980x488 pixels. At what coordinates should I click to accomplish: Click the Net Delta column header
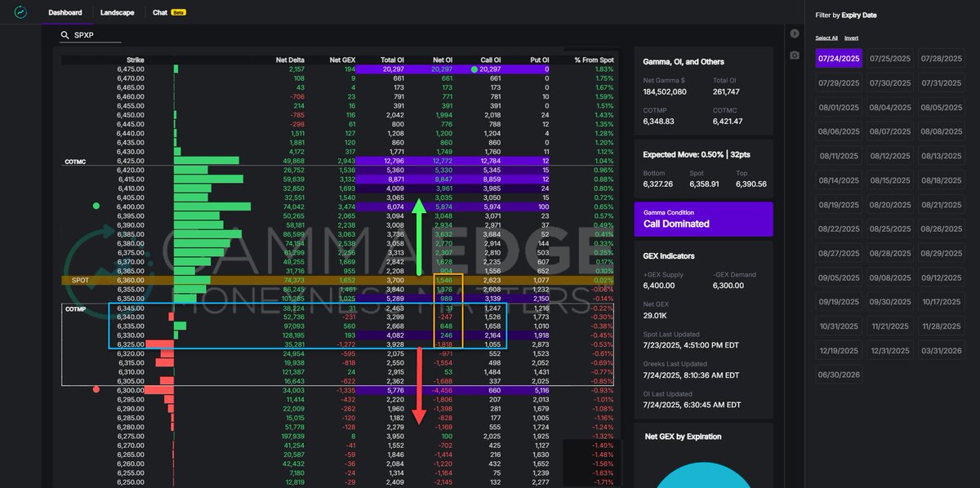(291, 60)
